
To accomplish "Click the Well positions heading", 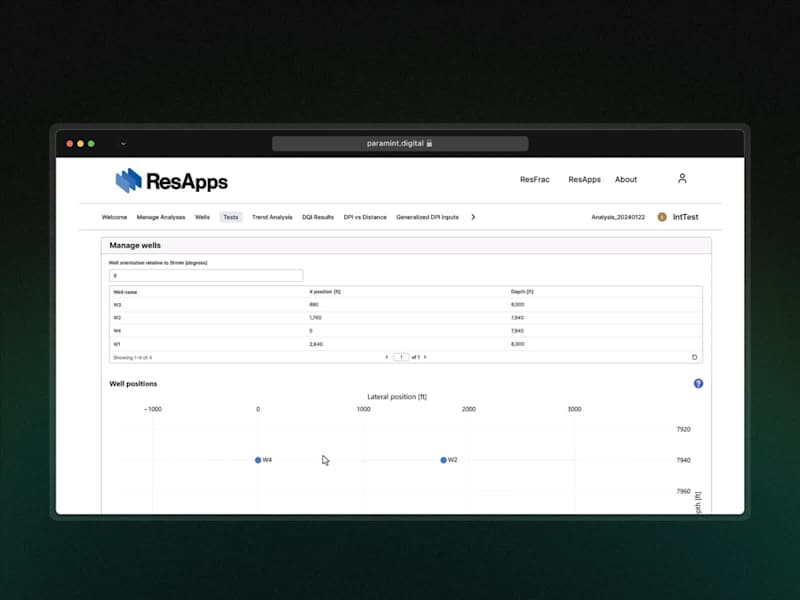I will [x=133, y=384].
